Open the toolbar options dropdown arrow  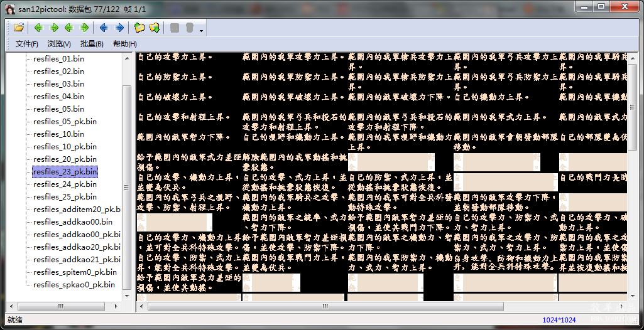(201, 30)
